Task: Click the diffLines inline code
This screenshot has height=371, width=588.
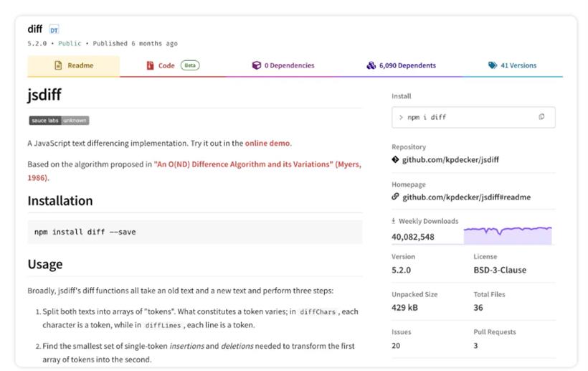Action: [163, 326]
